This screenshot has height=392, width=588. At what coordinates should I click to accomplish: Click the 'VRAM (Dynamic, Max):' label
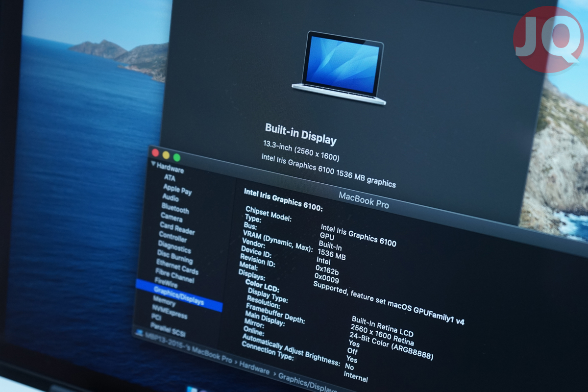tap(277, 240)
